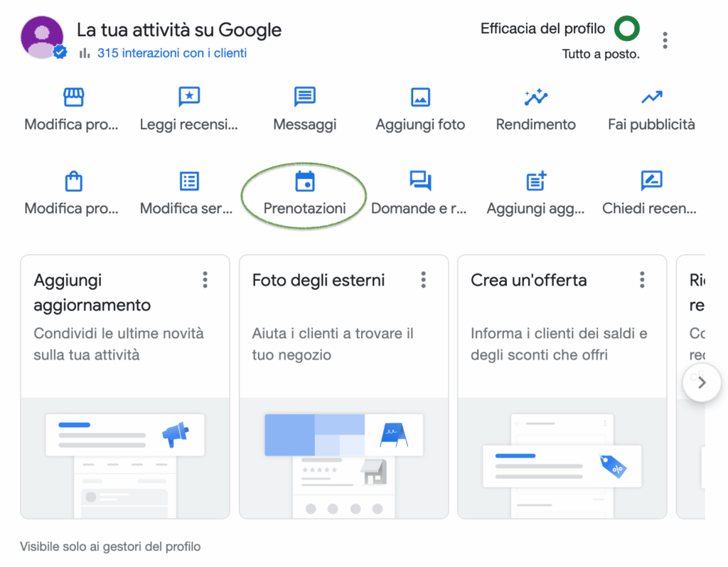Open the Messaggi icon
The image size is (728, 567).
tap(304, 97)
